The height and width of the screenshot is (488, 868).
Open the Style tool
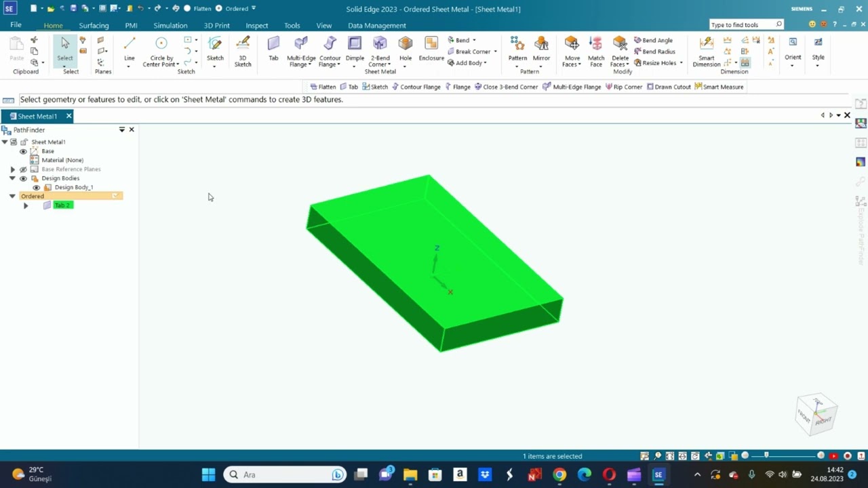[818, 49]
